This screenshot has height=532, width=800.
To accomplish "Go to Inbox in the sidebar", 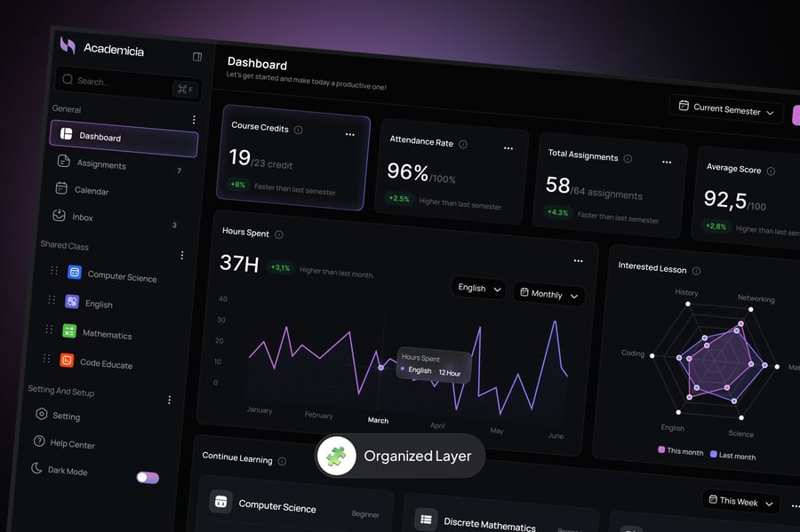I will (82, 217).
